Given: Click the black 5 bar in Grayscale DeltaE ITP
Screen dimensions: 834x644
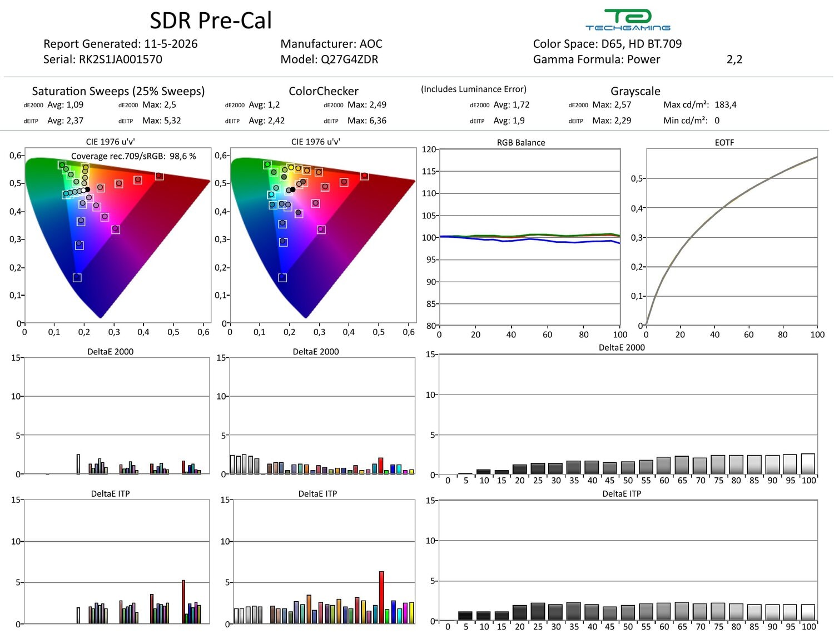Looking at the screenshot, I should pos(465,616).
